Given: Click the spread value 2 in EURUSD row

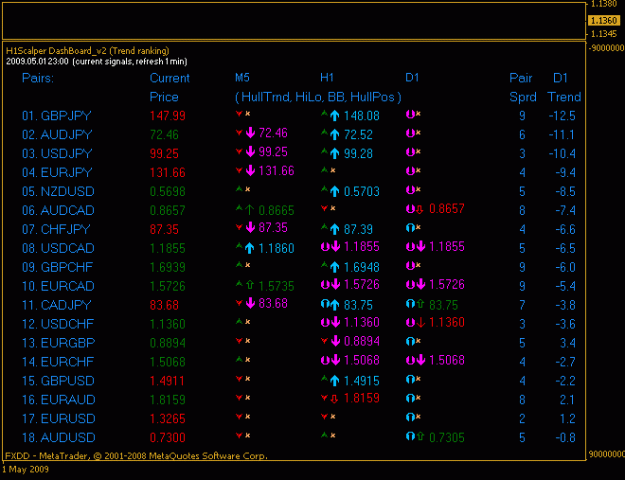Looking at the screenshot, I should click(x=522, y=419).
